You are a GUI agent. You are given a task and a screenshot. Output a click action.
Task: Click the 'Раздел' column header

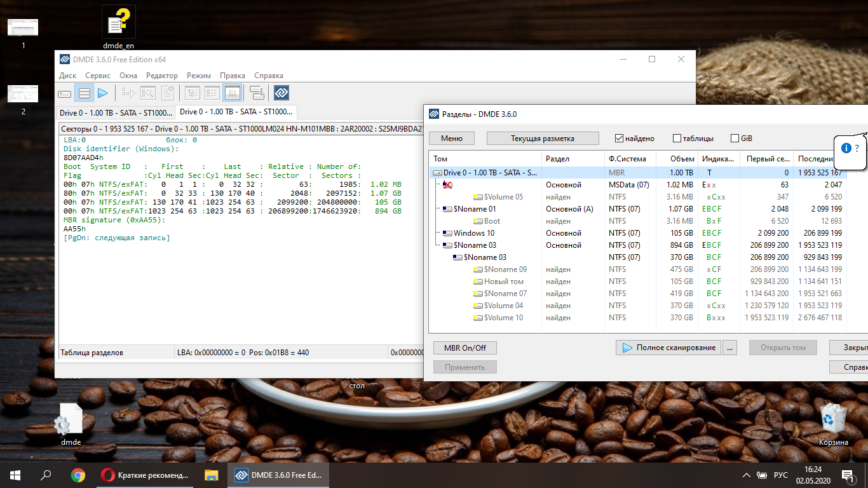coord(573,159)
